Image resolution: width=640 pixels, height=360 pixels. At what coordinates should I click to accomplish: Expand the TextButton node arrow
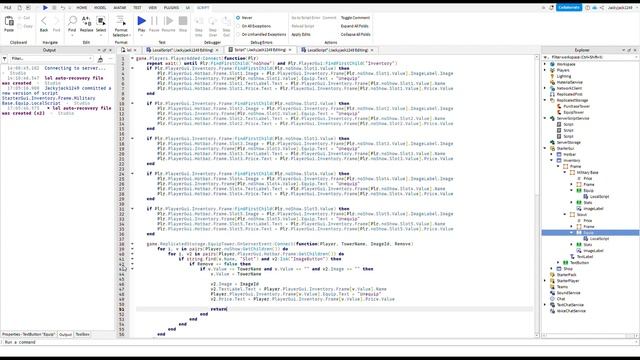click(x=558, y=262)
